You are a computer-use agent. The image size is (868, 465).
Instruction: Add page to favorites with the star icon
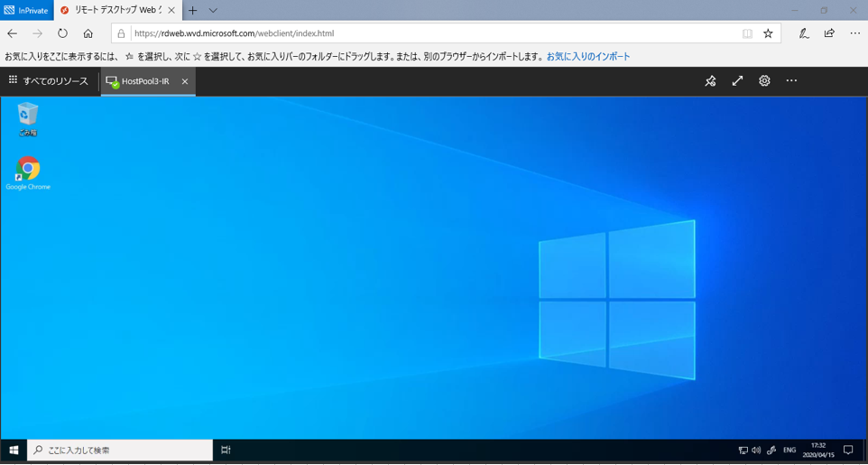[x=768, y=33]
